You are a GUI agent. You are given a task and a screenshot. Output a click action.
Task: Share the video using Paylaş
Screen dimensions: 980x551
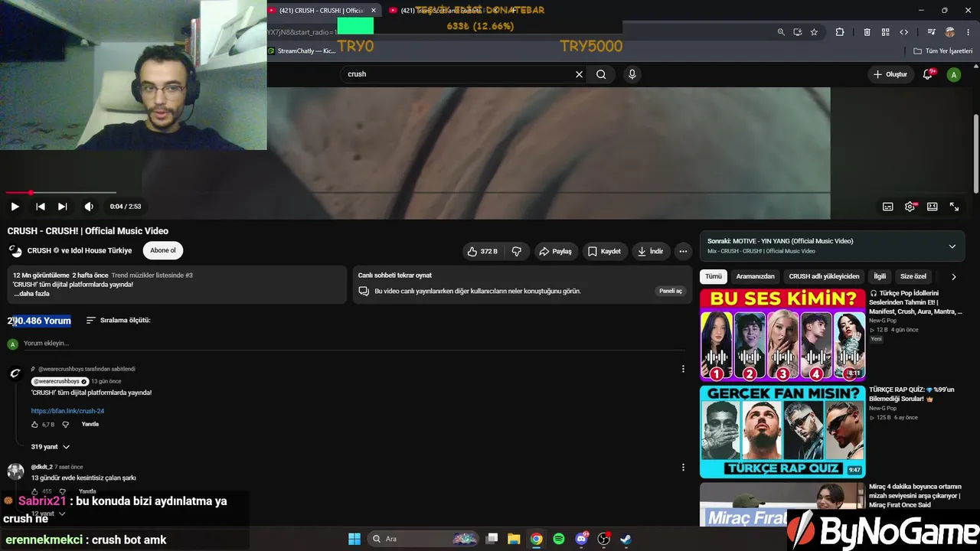555,251
